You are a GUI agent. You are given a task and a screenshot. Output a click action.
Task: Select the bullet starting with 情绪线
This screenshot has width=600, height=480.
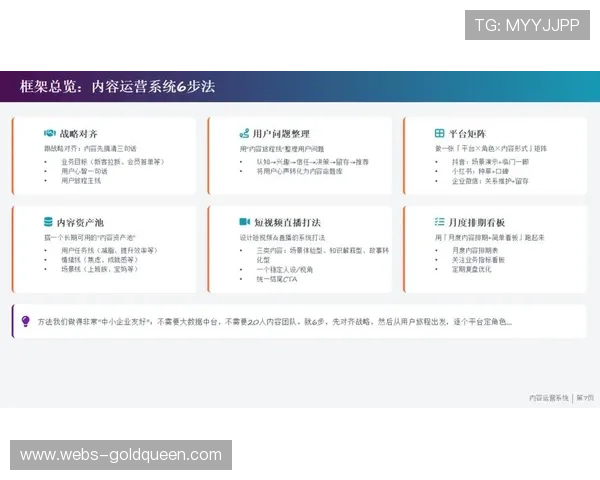[99, 260]
